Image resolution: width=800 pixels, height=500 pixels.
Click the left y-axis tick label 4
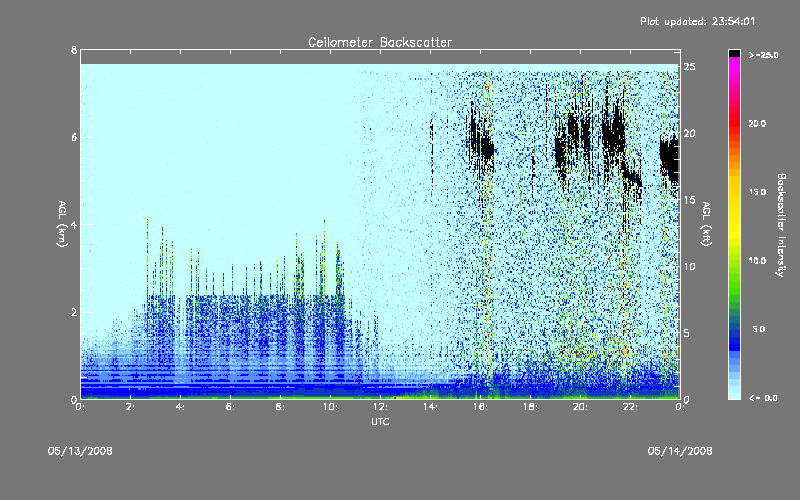tap(74, 224)
